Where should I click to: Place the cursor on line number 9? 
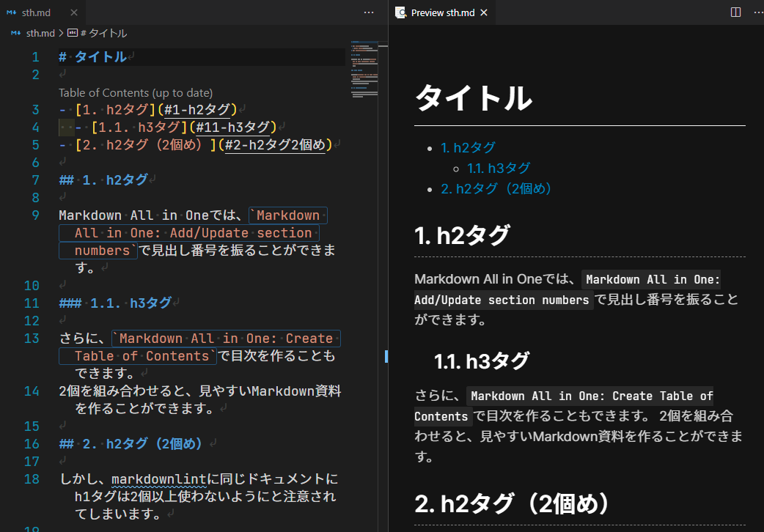(x=35, y=215)
